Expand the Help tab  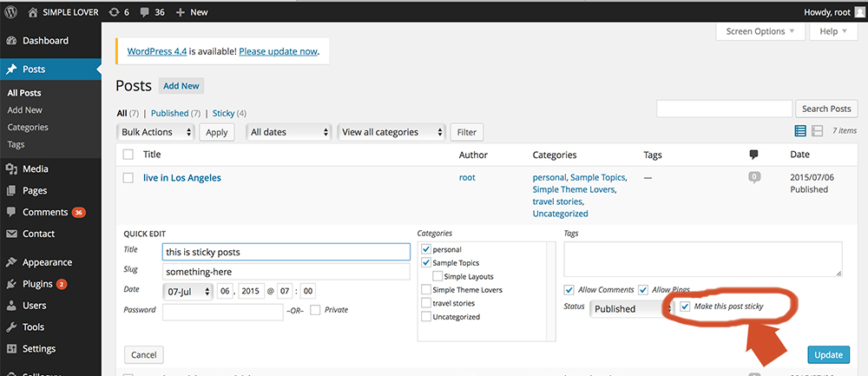pos(833,31)
